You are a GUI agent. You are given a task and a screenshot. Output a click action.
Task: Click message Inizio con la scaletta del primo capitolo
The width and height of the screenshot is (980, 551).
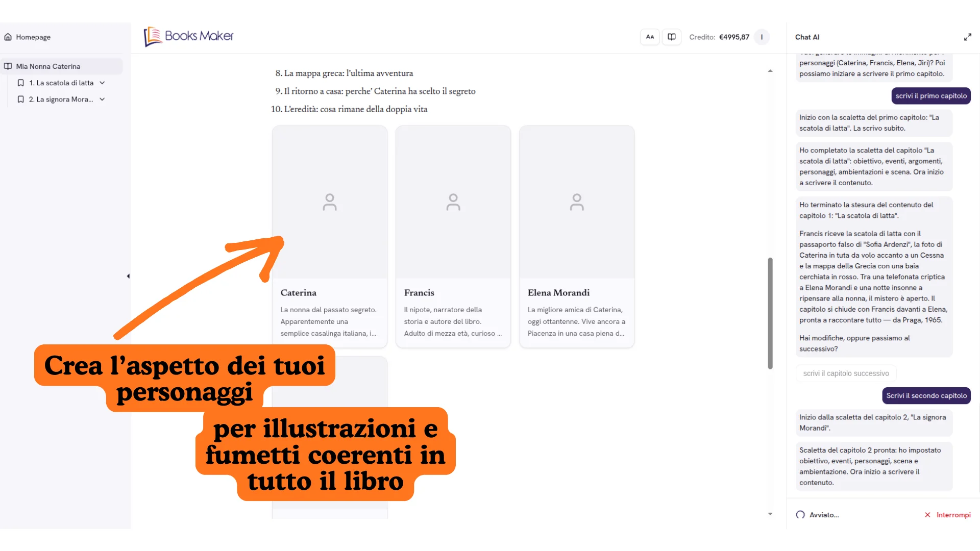coord(874,122)
